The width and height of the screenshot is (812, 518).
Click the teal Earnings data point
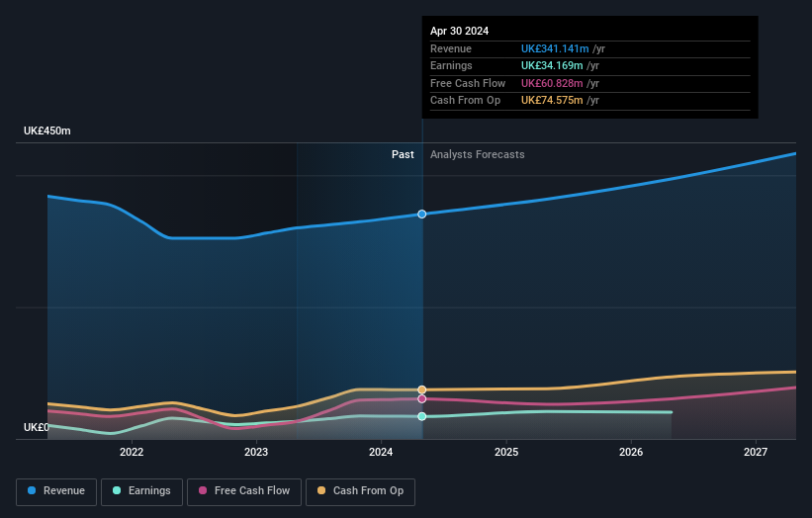(422, 416)
